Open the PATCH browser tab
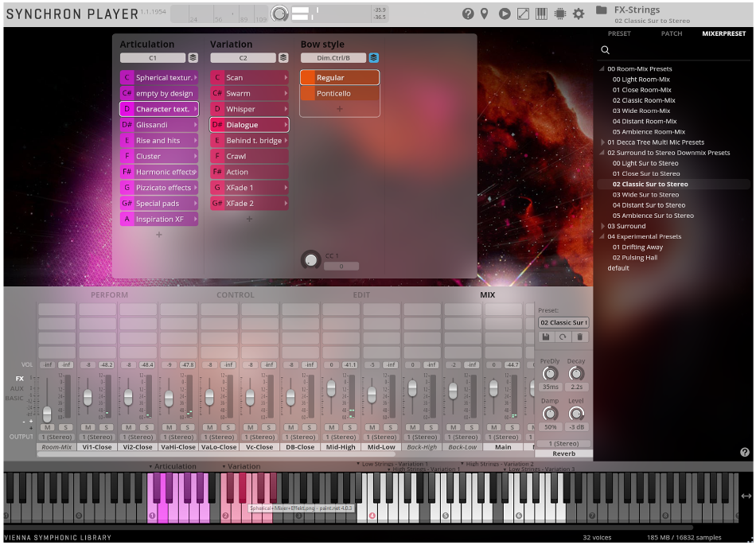The width and height of the screenshot is (756, 545). pyautogui.click(x=672, y=33)
